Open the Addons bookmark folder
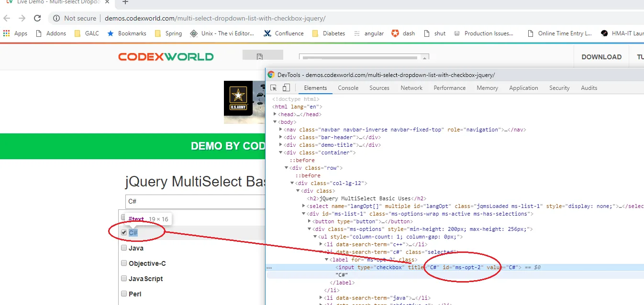This screenshot has width=644, height=305. [x=51, y=33]
